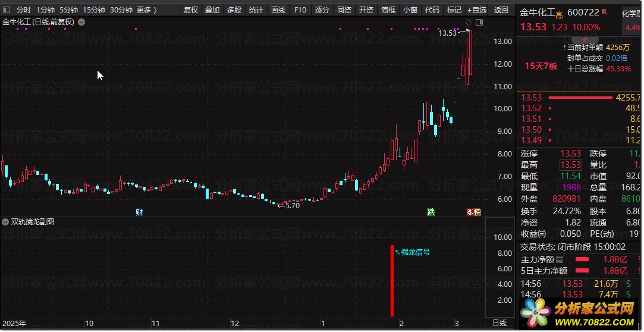The image size is (644, 332).
Task: Expand the 更多 periods menu
Action: click(x=147, y=10)
